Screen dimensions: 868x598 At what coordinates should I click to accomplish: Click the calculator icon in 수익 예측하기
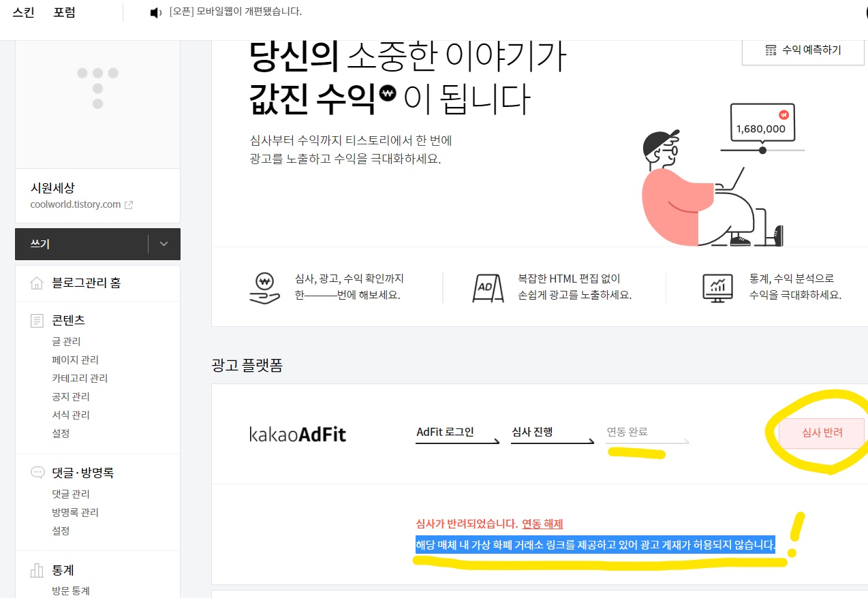pyautogui.click(x=771, y=50)
